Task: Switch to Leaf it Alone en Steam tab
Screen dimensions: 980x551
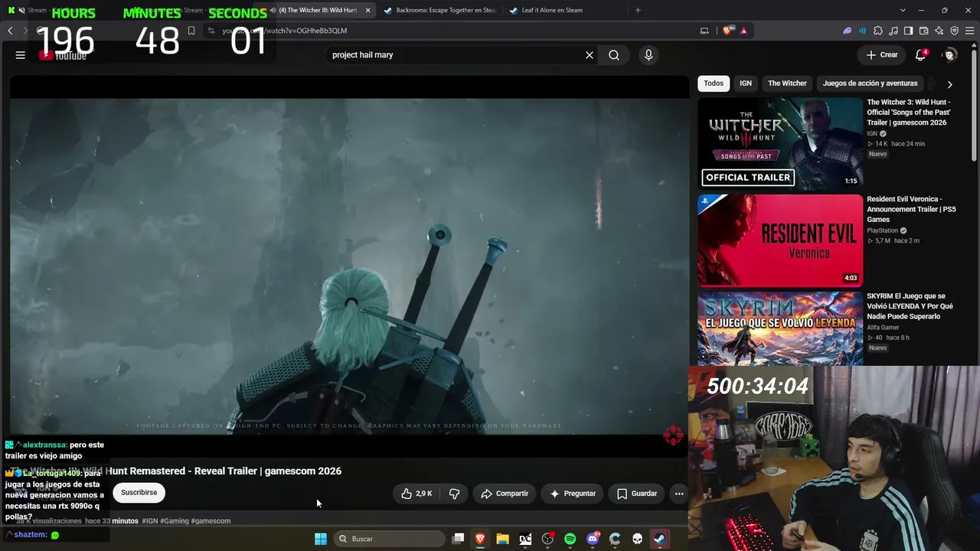Action: point(564,10)
